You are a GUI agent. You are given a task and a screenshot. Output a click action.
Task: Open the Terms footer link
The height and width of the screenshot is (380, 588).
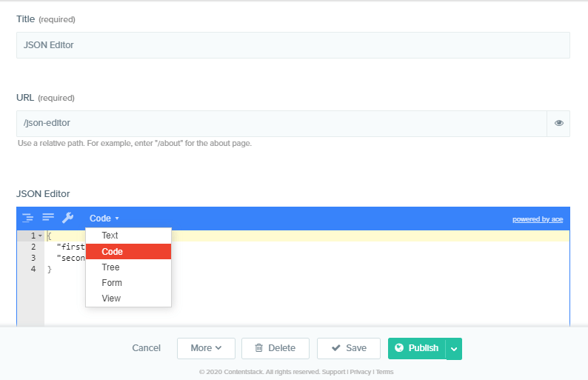point(385,372)
